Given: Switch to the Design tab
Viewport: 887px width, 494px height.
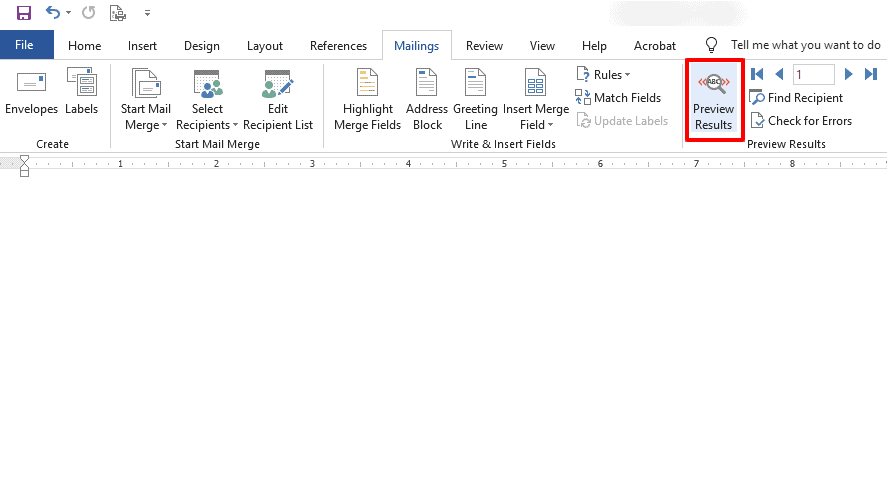Looking at the screenshot, I should 201,46.
